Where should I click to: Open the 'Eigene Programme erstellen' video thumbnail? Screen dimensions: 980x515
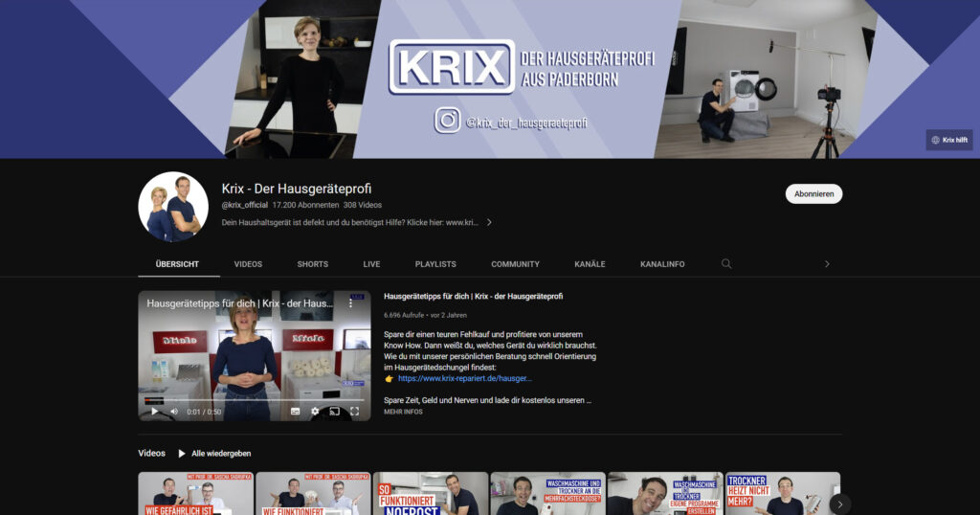pyautogui.click(x=665, y=494)
